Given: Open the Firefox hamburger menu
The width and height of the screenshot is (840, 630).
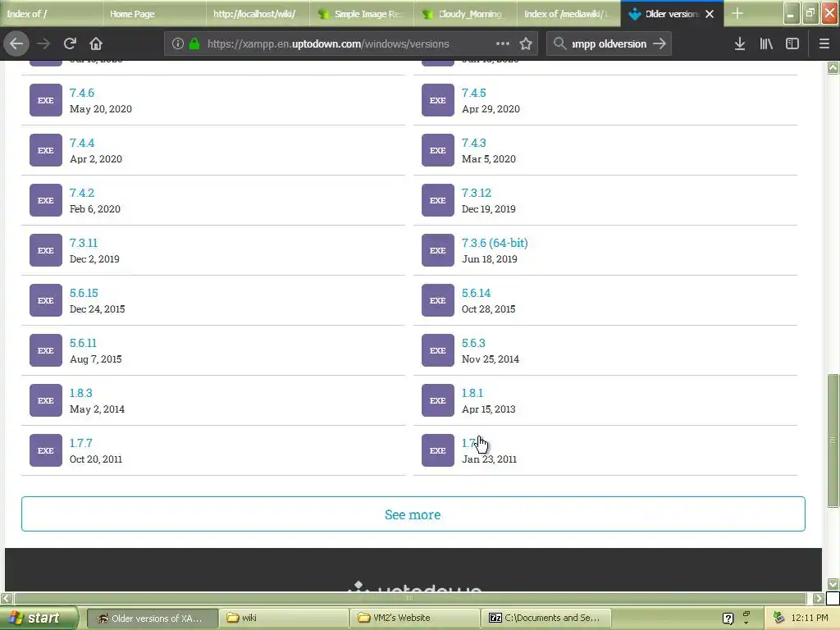Looking at the screenshot, I should [x=824, y=43].
